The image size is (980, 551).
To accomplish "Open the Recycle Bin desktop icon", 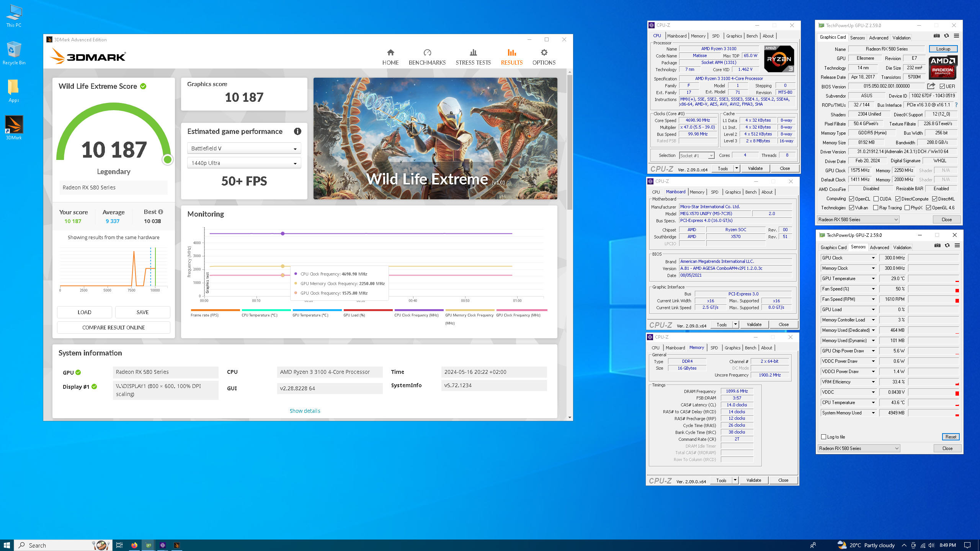I will pos(14,54).
